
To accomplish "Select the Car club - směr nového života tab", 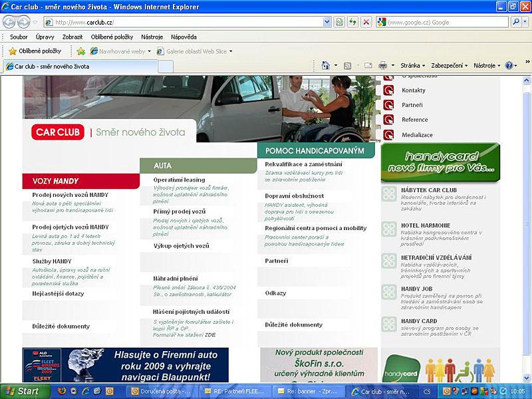I will tap(80, 66).
